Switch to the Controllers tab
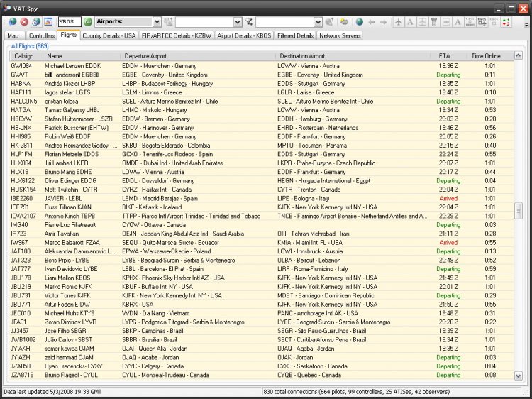Screen dimensions: 532x399 (41, 35)
